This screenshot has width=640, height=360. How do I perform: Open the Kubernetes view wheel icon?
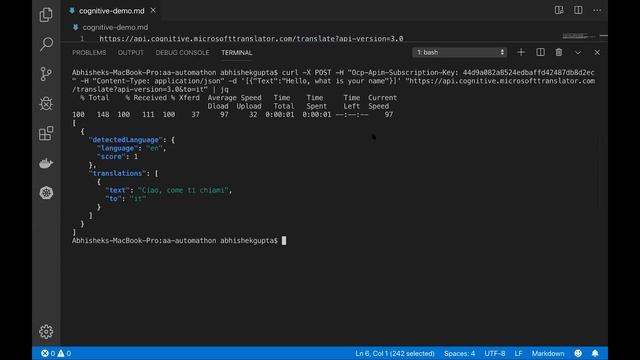(46, 193)
